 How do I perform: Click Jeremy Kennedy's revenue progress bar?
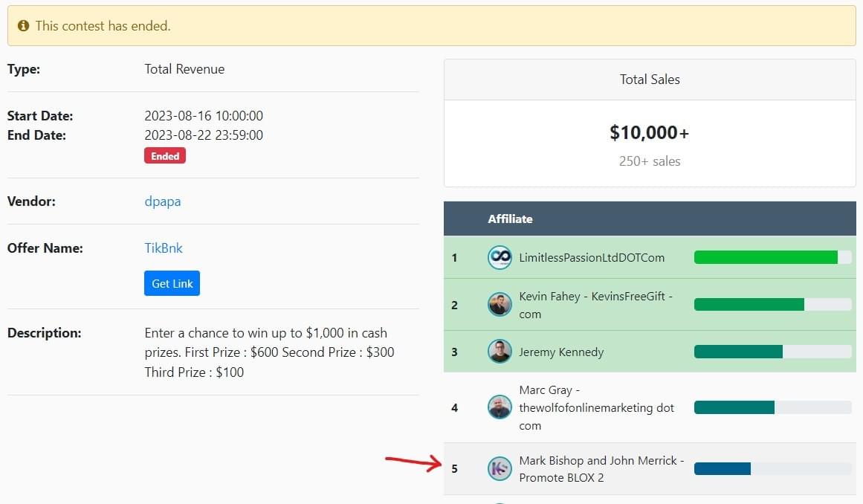tap(738, 352)
